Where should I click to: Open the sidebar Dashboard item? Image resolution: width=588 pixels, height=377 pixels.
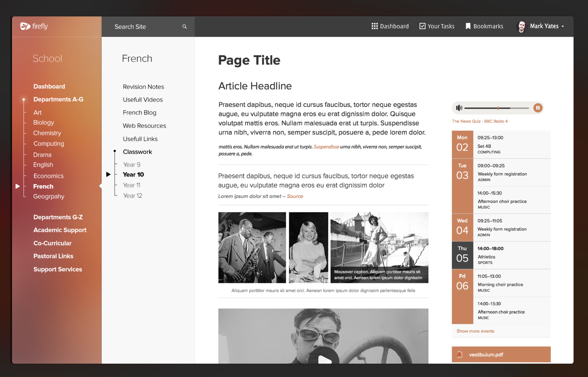(49, 87)
